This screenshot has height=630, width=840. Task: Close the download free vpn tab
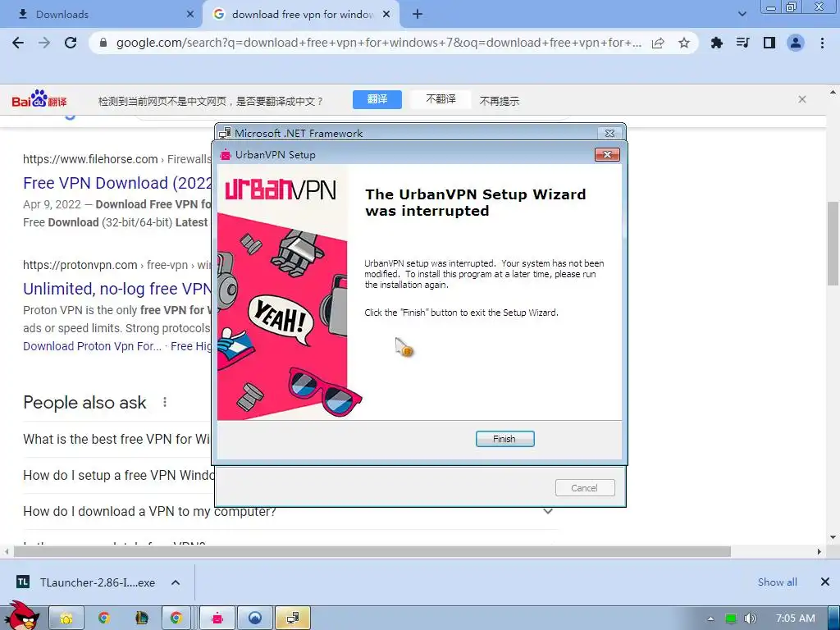click(x=386, y=15)
